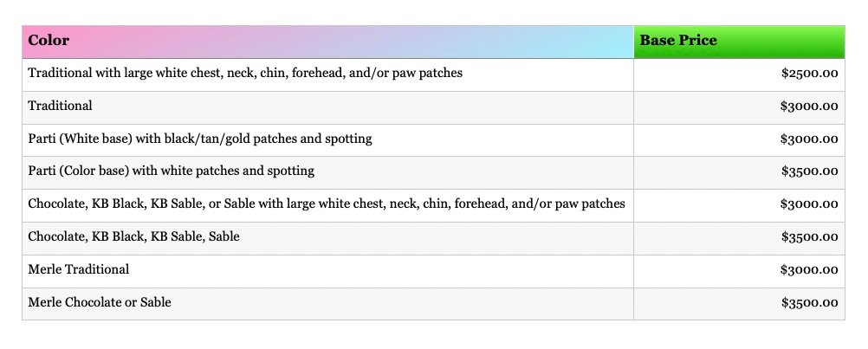Select the price for Parti Color base
The height and width of the screenshot is (349, 868).
(x=809, y=171)
